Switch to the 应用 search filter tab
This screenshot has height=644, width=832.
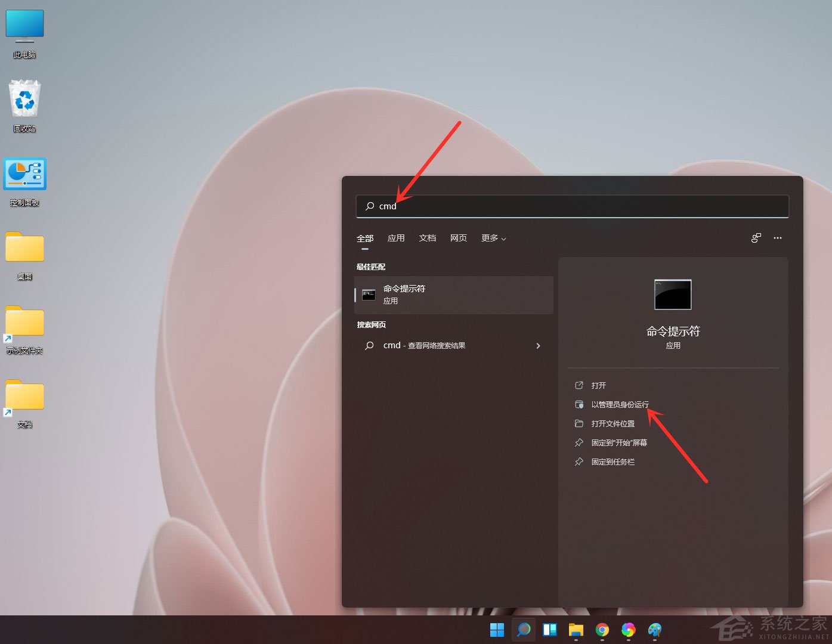click(x=396, y=238)
